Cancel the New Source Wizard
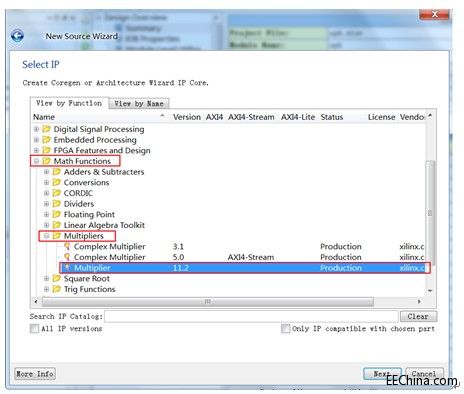The width and height of the screenshot is (464, 394). (x=424, y=374)
